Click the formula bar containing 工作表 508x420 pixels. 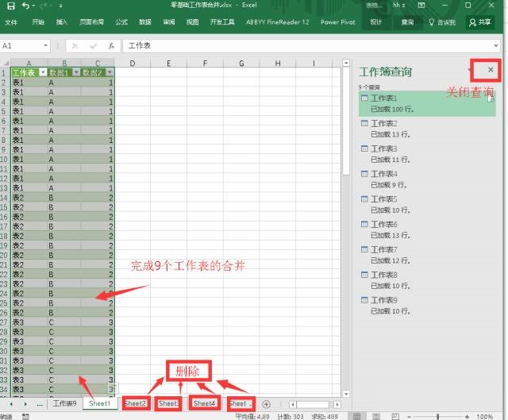(x=308, y=46)
